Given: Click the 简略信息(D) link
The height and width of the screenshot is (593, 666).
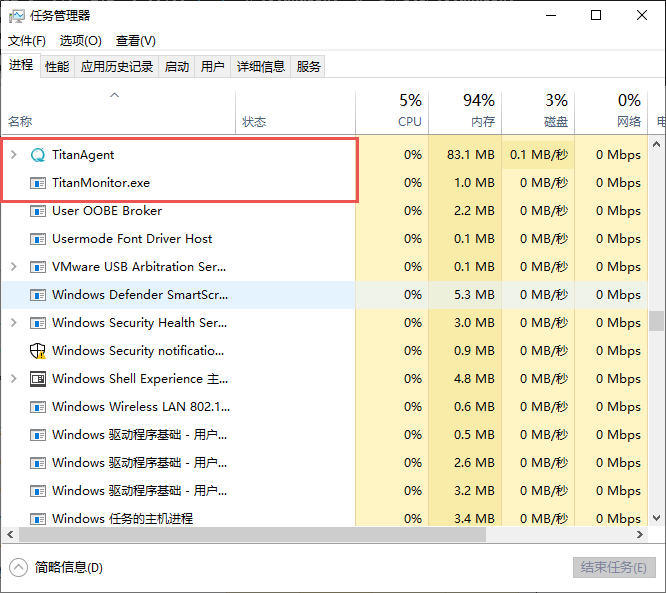Looking at the screenshot, I should coord(68,568).
